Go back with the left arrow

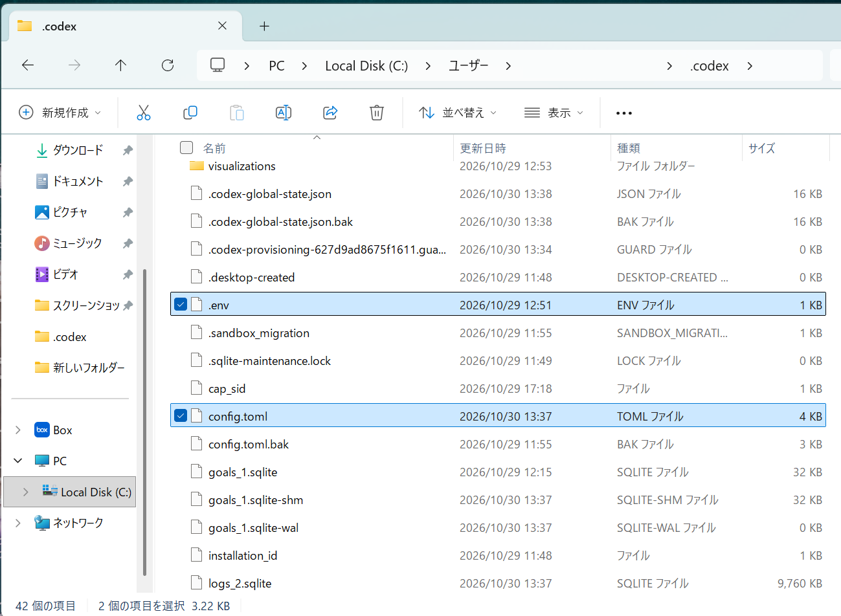point(28,65)
